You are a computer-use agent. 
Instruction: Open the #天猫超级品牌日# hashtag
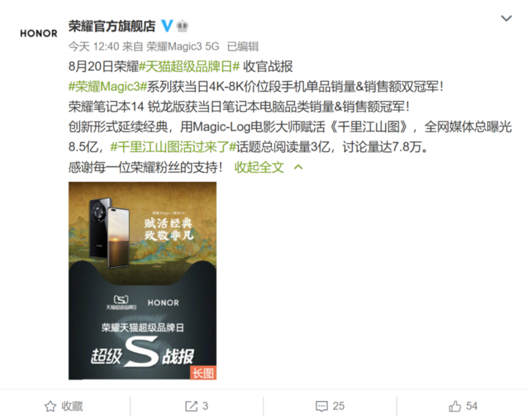[189, 66]
